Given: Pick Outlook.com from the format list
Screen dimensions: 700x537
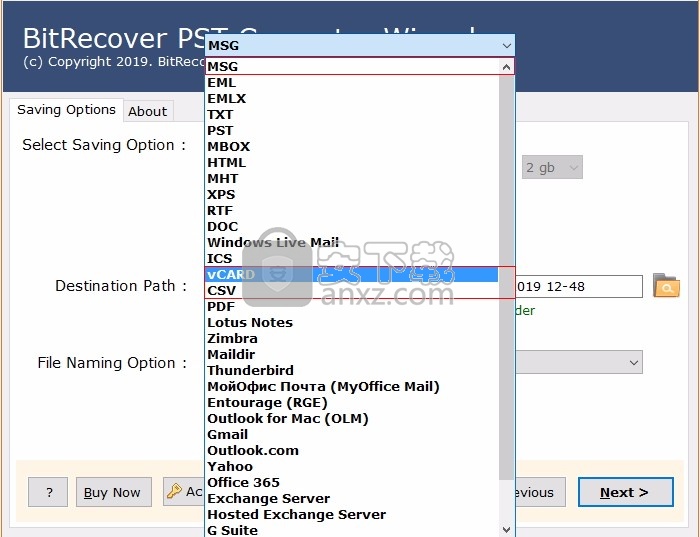Looking at the screenshot, I should click(352, 450).
